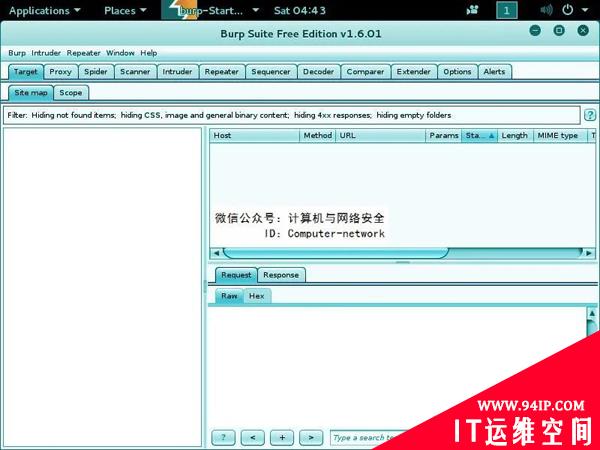Open the Places menu
Image resolution: width=600 pixels, height=450 pixels.
click(125, 10)
